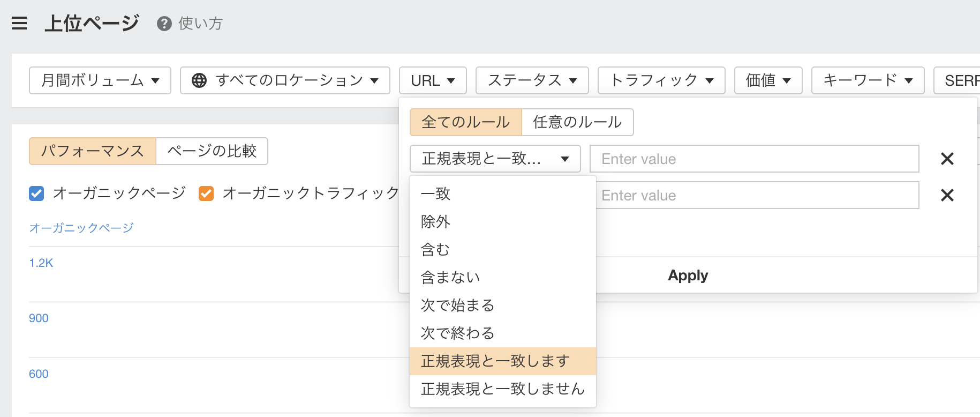Switch to the ページの比較 tab
Viewport: 980px width, 417px height.
(212, 151)
